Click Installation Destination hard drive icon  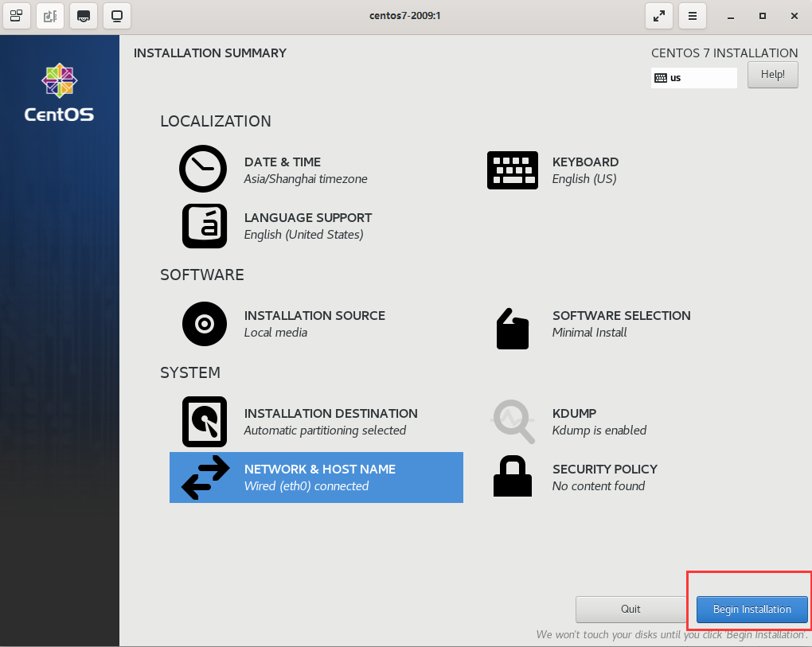(205, 422)
